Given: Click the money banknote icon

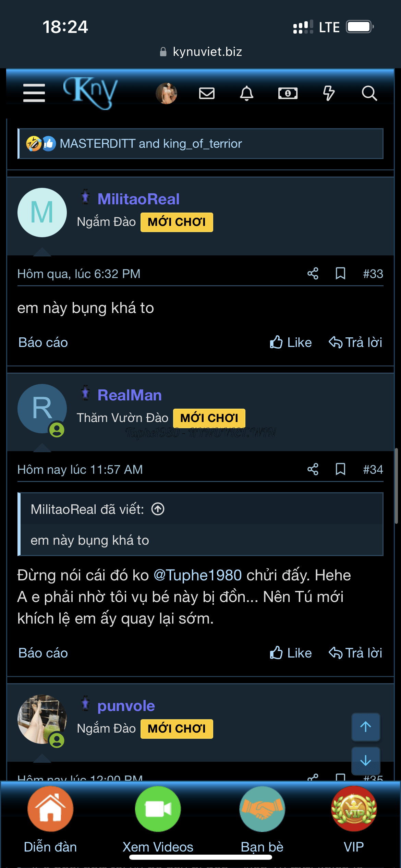Looking at the screenshot, I should click(x=288, y=93).
